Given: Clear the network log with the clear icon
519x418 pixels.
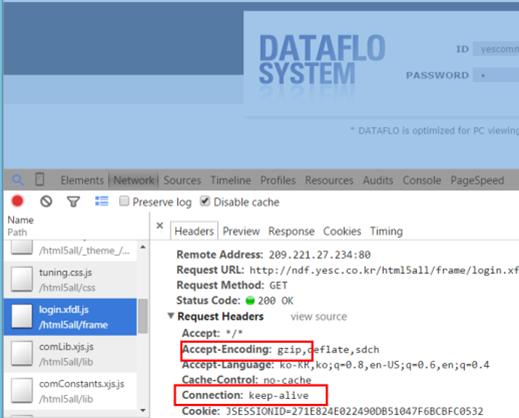Looking at the screenshot, I should [x=46, y=201].
